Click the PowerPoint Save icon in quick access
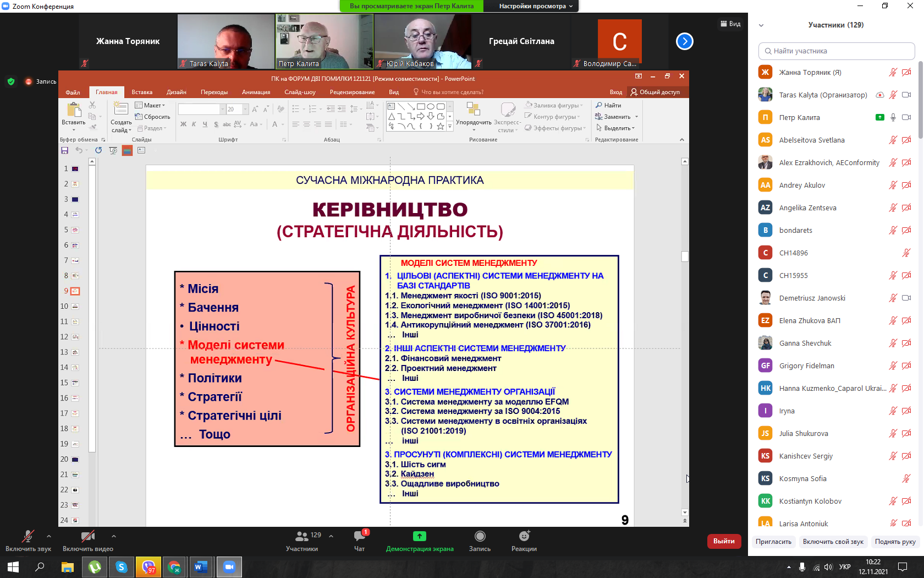Viewport: 924px width, 578px height. click(x=64, y=150)
